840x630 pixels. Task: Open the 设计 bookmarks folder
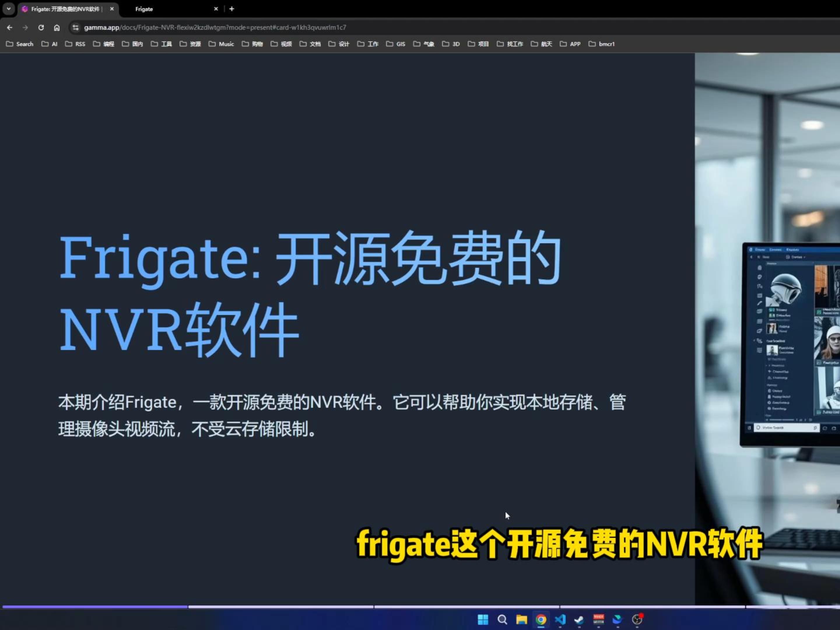click(339, 44)
